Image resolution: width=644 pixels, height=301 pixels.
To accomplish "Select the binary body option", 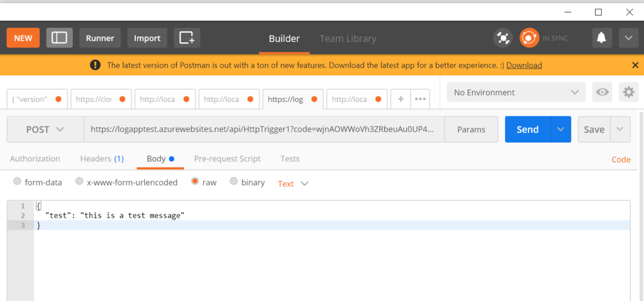I will [234, 181].
